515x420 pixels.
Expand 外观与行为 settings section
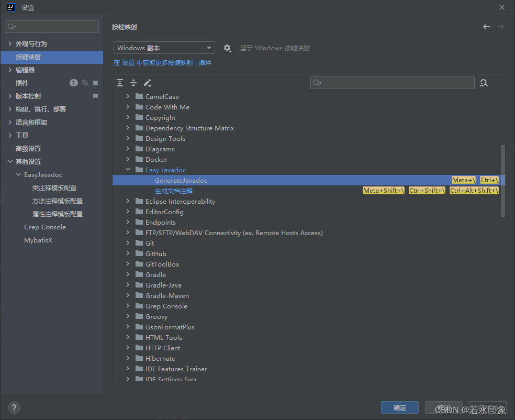pyautogui.click(x=10, y=43)
